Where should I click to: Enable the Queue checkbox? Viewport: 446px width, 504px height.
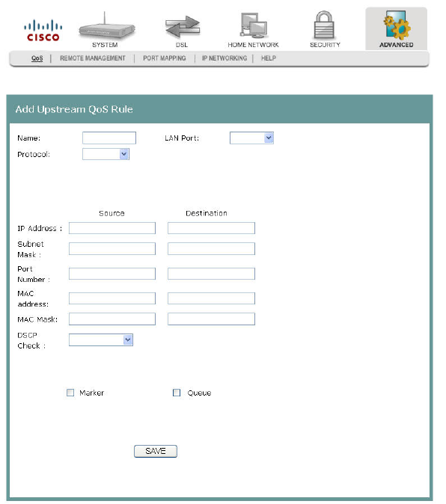(177, 393)
